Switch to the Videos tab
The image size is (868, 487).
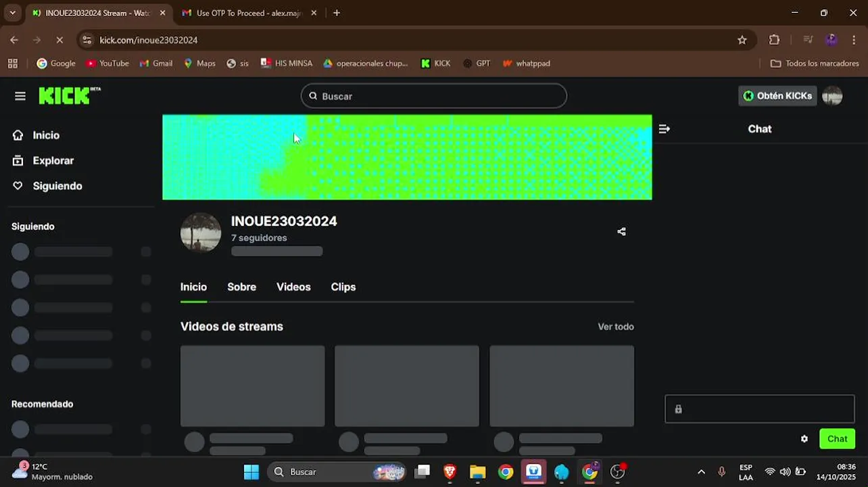pyautogui.click(x=293, y=287)
